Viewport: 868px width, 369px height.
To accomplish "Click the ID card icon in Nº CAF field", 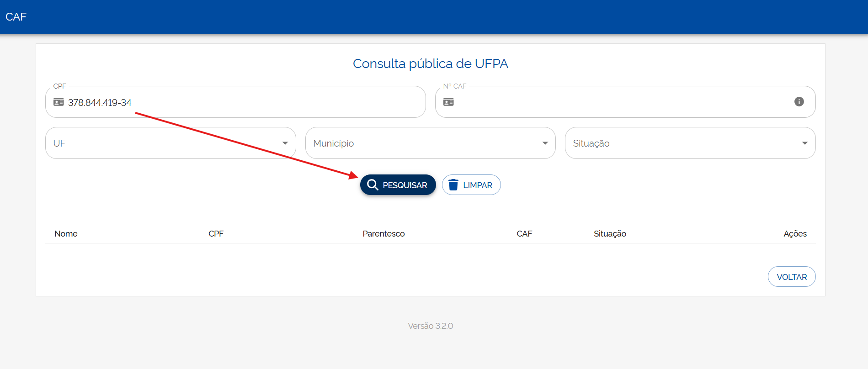I will point(448,102).
